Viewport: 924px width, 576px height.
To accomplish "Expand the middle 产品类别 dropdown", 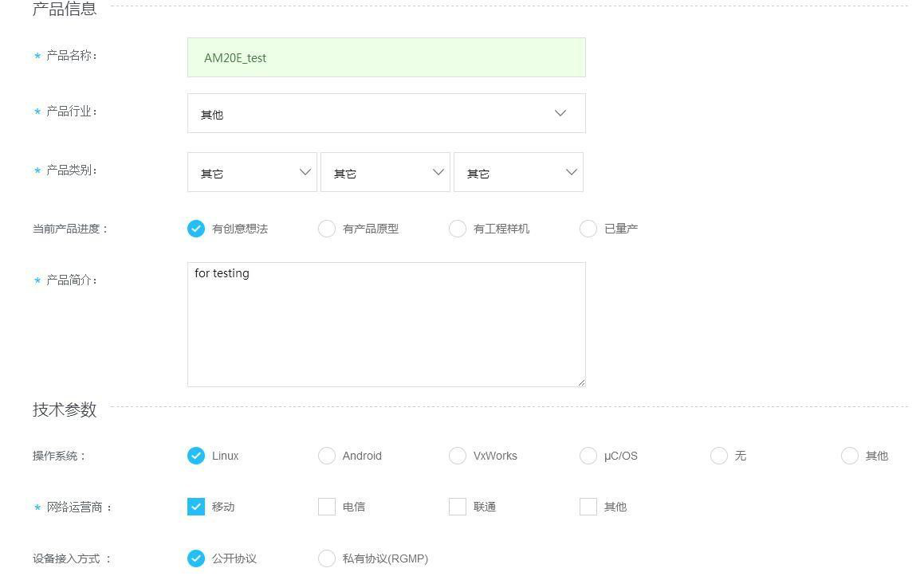I will (x=385, y=172).
